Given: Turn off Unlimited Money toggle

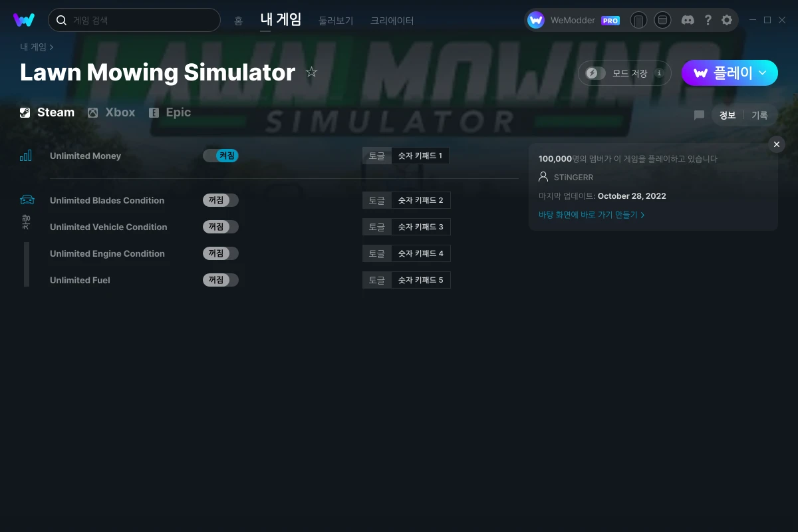Looking at the screenshot, I should point(220,156).
